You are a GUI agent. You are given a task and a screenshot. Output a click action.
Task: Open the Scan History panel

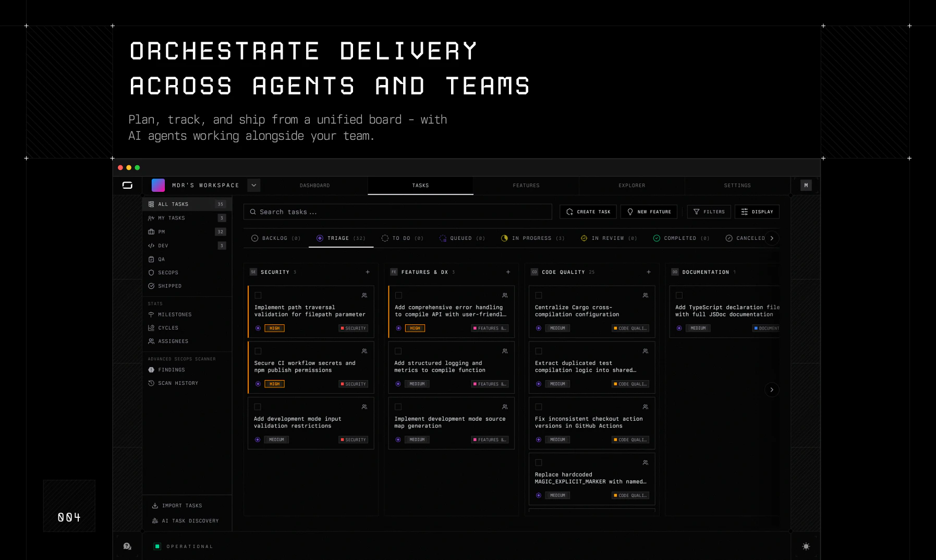178,383
